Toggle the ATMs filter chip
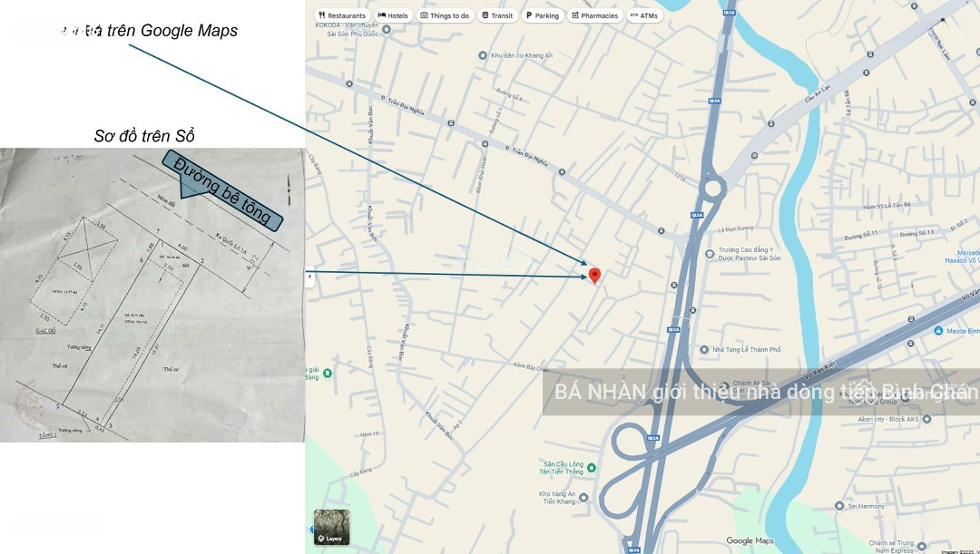This screenshot has height=554, width=980. [644, 15]
